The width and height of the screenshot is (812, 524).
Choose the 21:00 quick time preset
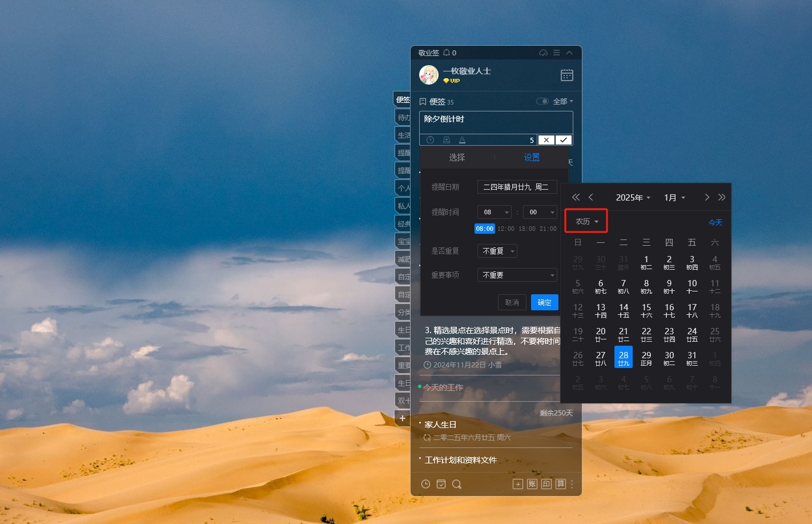[548, 229]
